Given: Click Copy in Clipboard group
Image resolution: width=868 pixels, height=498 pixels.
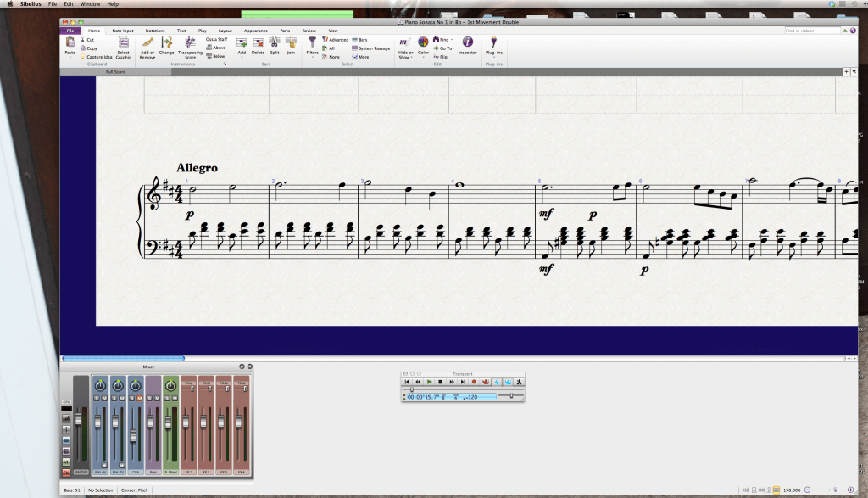Looking at the screenshot, I should (x=88, y=48).
